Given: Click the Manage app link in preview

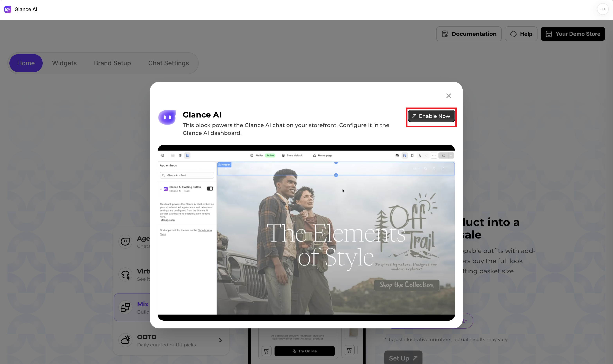Looking at the screenshot, I should [x=168, y=220].
